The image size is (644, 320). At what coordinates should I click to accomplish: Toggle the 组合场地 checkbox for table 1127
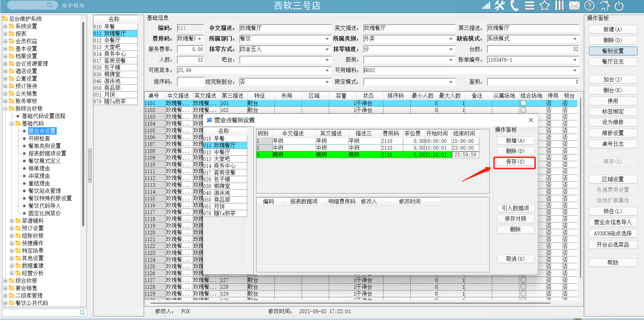(523, 280)
